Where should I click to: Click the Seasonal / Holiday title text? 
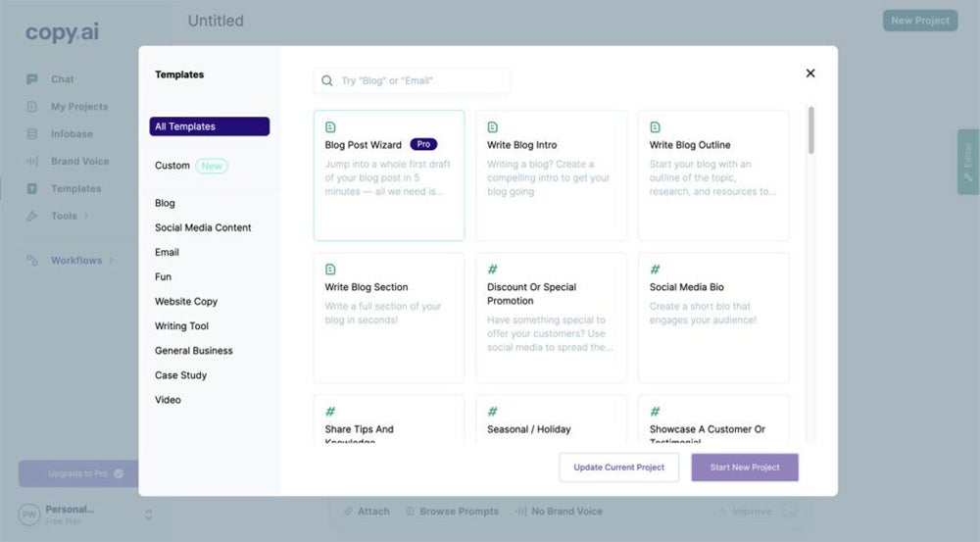[529, 429]
